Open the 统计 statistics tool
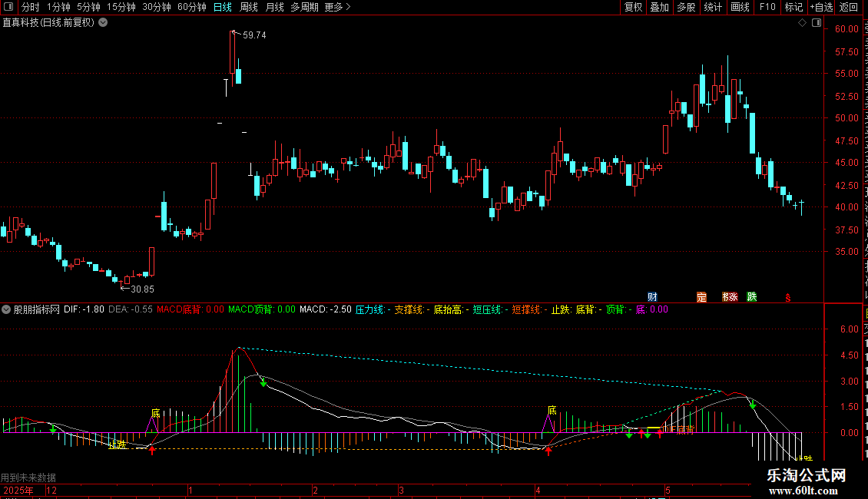868x499 pixels. coord(712,7)
